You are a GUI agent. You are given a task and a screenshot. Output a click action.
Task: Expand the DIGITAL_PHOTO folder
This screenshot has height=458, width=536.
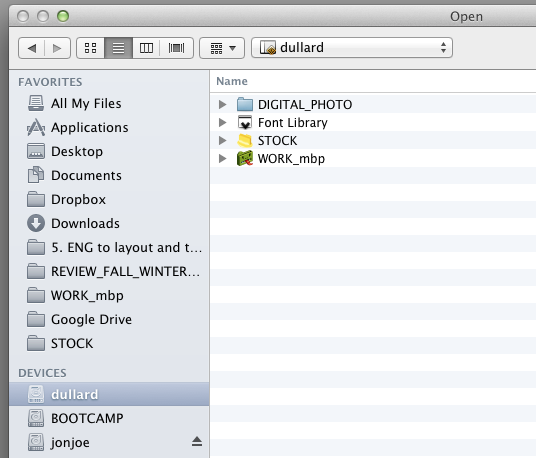223,104
